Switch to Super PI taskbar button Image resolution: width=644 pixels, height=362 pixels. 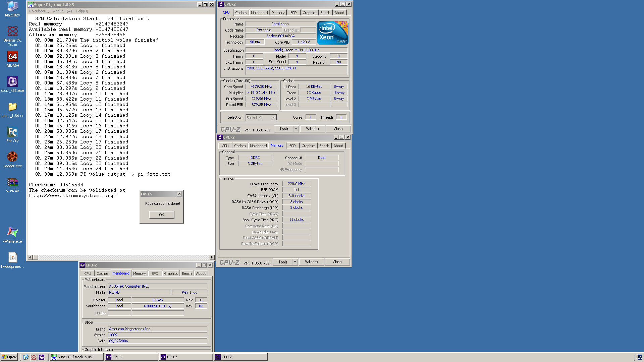(x=76, y=357)
